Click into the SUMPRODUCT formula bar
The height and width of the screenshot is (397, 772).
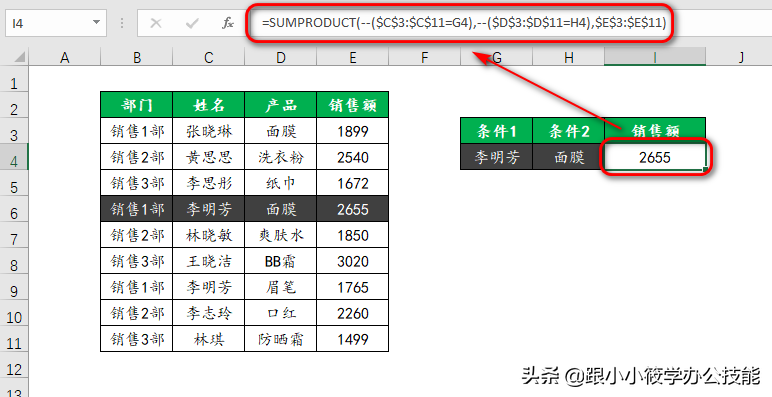click(x=463, y=23)
